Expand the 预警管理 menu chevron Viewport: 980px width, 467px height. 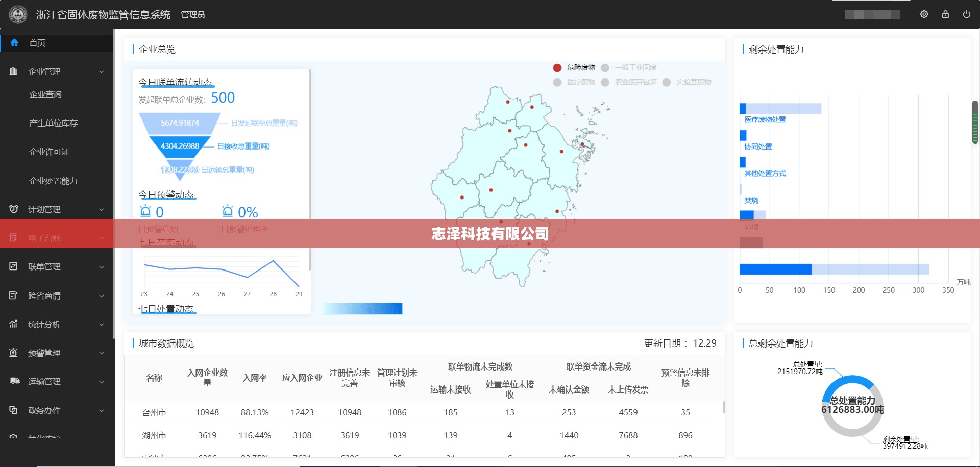[x=101, y=353]
